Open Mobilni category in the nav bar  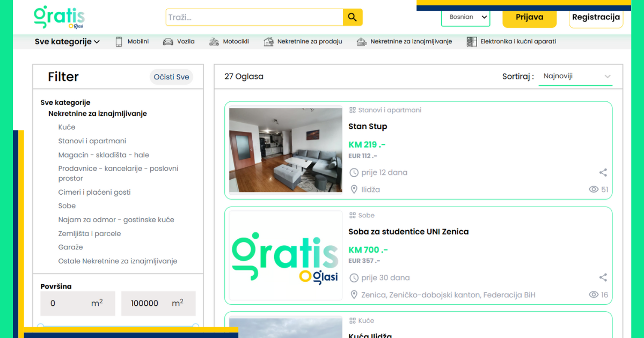[138, 41]
